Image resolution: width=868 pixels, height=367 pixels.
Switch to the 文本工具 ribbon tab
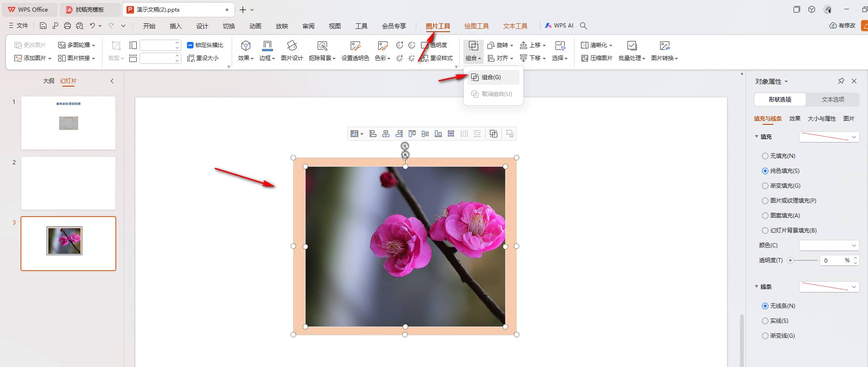click(x=515, y=26)
